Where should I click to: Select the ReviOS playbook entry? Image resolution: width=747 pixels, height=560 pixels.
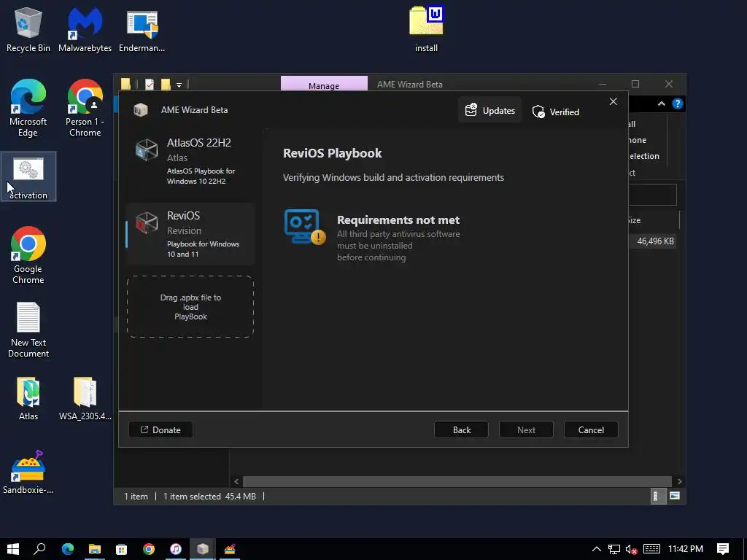point(190,234)
